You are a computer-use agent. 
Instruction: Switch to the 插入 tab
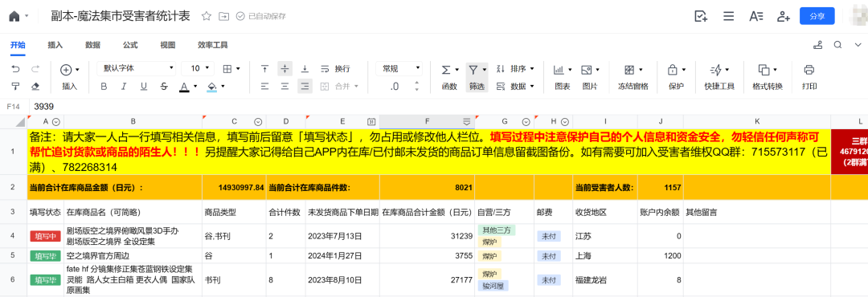tap(55, 45)
